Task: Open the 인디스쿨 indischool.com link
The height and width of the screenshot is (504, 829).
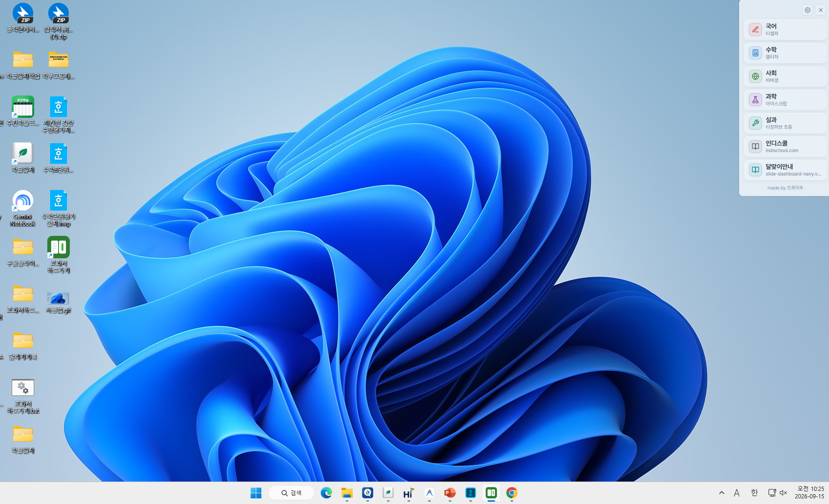Action: 785,146
